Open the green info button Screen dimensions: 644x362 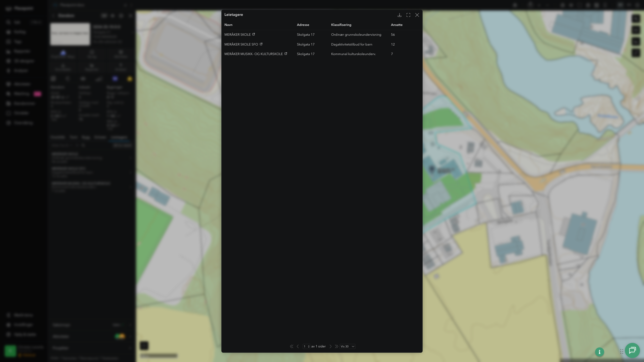[x=599, y=352]
